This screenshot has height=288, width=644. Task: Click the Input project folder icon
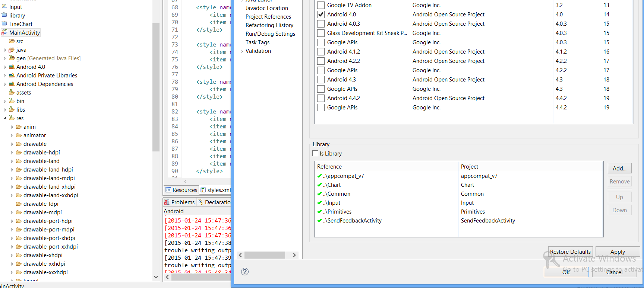click(x=4, y=7)
